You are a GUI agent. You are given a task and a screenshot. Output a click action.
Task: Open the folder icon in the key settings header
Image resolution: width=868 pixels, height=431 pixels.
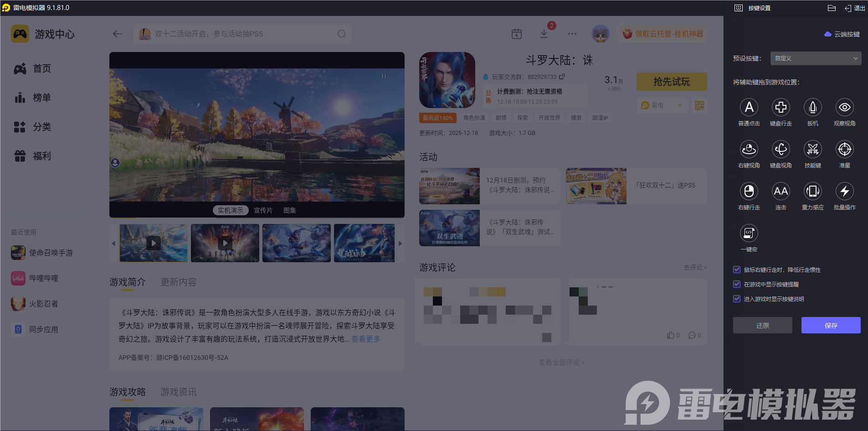coord(832,8)
